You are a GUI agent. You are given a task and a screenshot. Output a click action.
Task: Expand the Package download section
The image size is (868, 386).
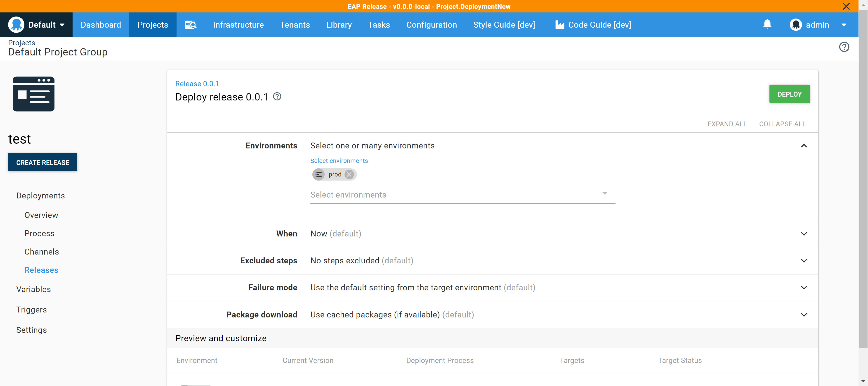pyautogui.click(x=804, y=315)
